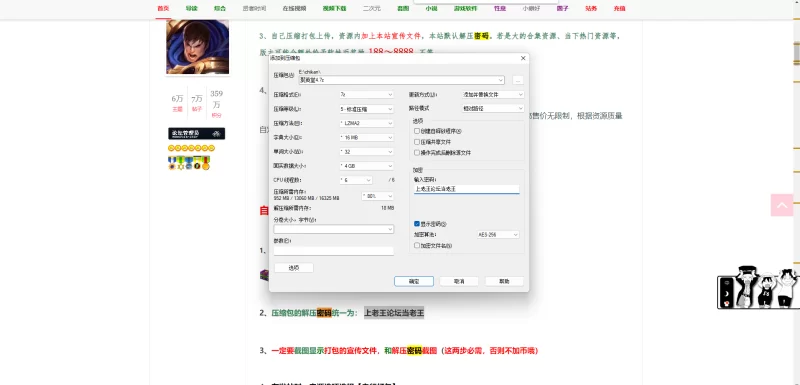Open the 圈子 navigation item
The width and height of the screenshot is (800, 385).
click(563, 9)
